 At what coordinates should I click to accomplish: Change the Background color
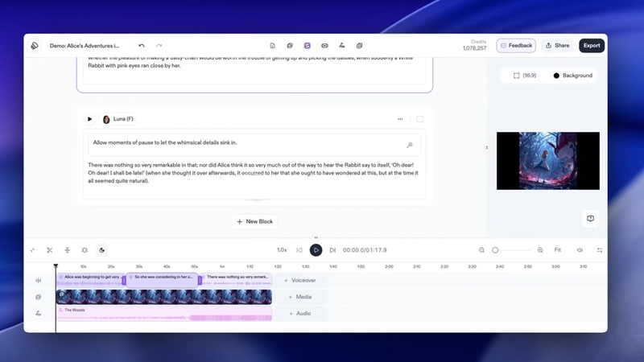[572, 76]
